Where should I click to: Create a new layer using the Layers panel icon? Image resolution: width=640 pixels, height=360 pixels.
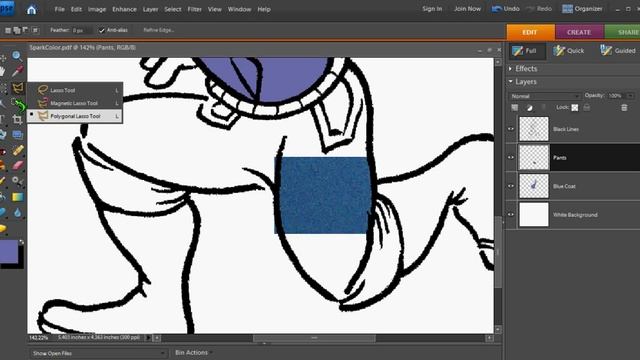click(x=515, y=108)
